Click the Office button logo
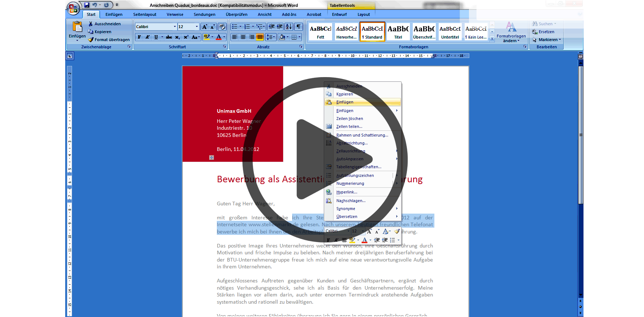The image size is (644, 317). (x=73, y=8)
